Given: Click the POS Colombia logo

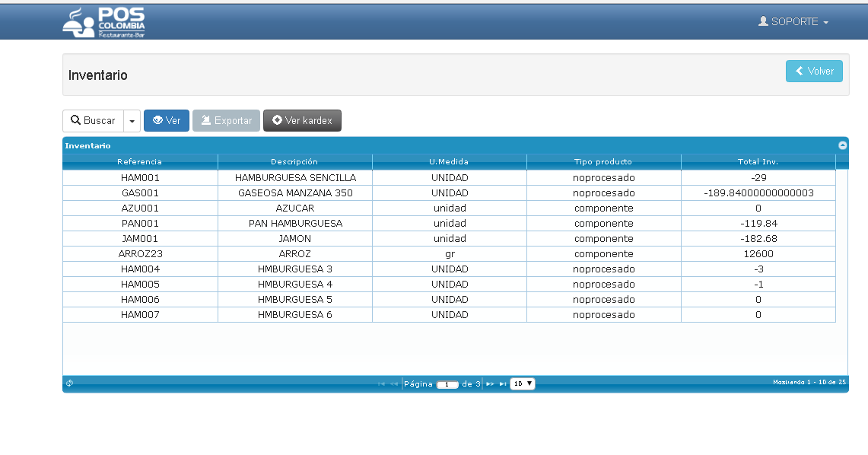Looking at the screenshot, I should tap(104, 22).
